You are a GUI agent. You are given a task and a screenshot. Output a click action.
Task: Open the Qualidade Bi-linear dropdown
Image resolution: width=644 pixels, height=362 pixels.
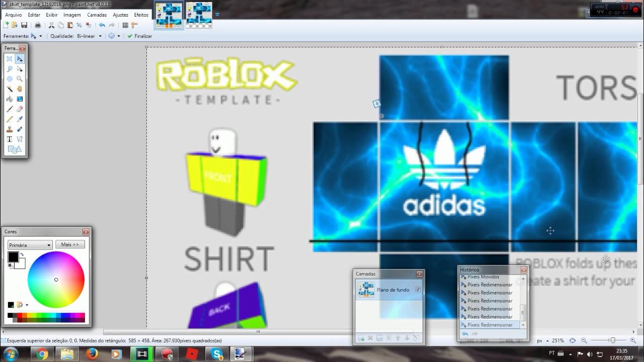(x=100, y=36)
